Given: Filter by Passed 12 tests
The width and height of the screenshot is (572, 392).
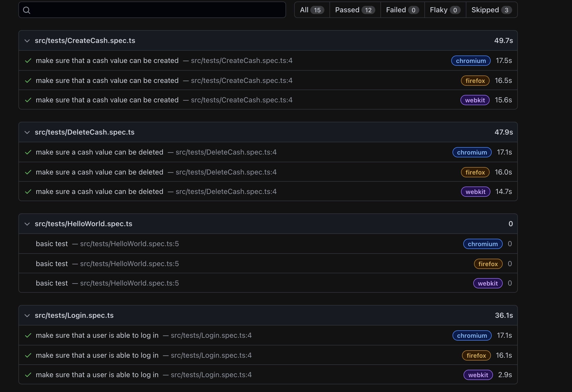Looking at the screenshot, I should point(355,10).
